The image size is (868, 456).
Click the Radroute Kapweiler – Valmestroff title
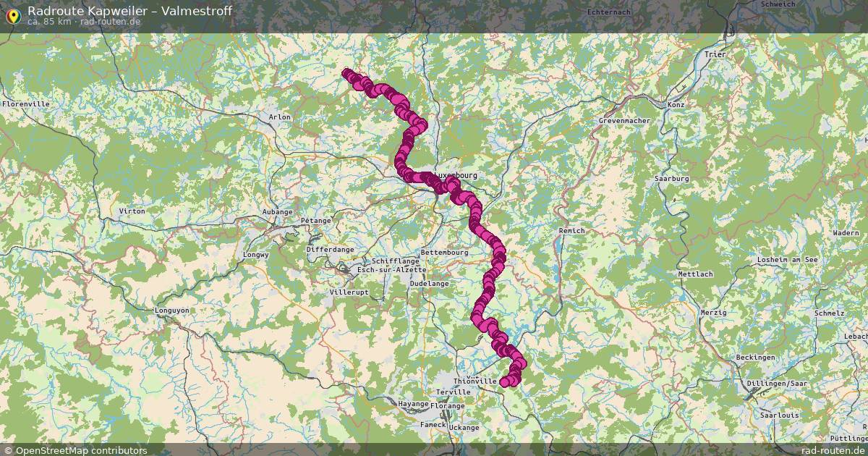(x=129, y=10)
